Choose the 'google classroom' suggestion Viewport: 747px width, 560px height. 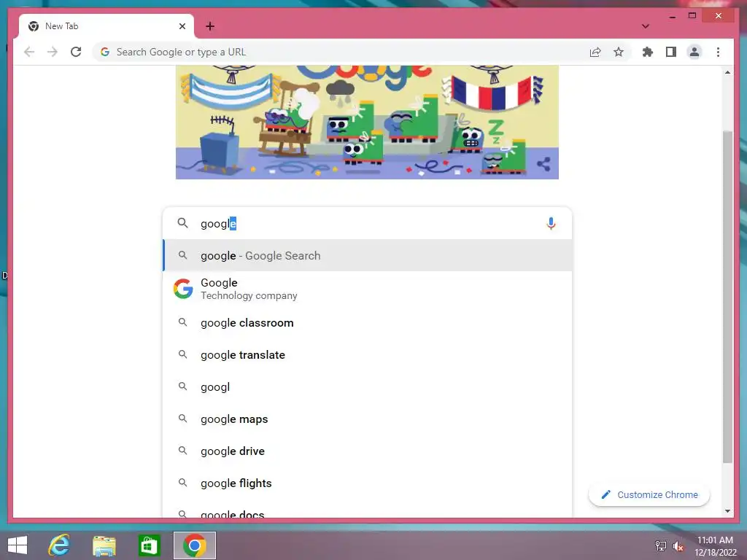(x=368, y=323)
